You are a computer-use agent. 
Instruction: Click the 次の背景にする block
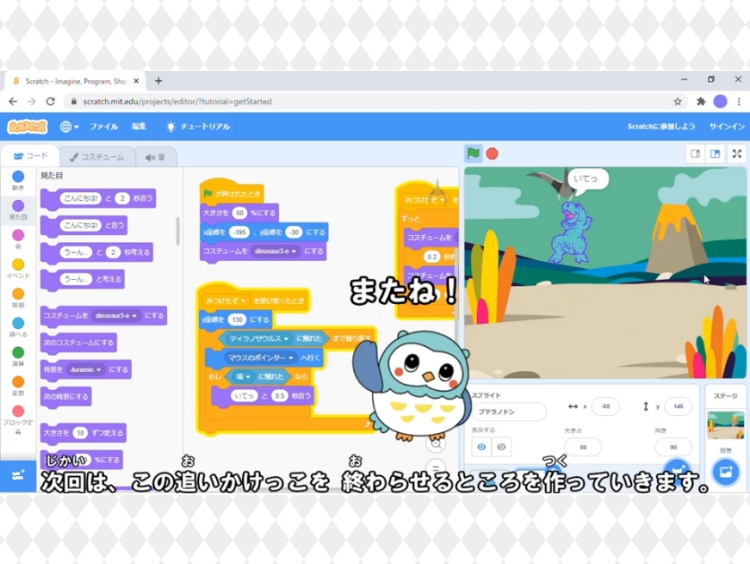tap(66, 396)
